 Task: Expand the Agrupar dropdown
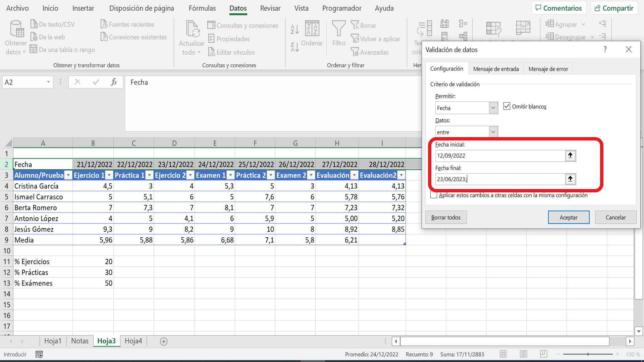[583, 24]
